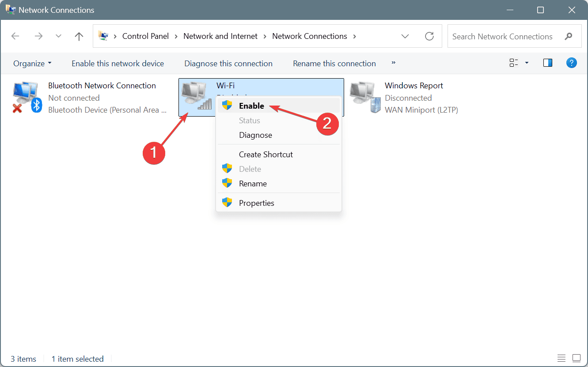Viewport: 588px width, 367px height.
Task: Choose Diagnose in the context menu
Action: (x=279, y=135)
